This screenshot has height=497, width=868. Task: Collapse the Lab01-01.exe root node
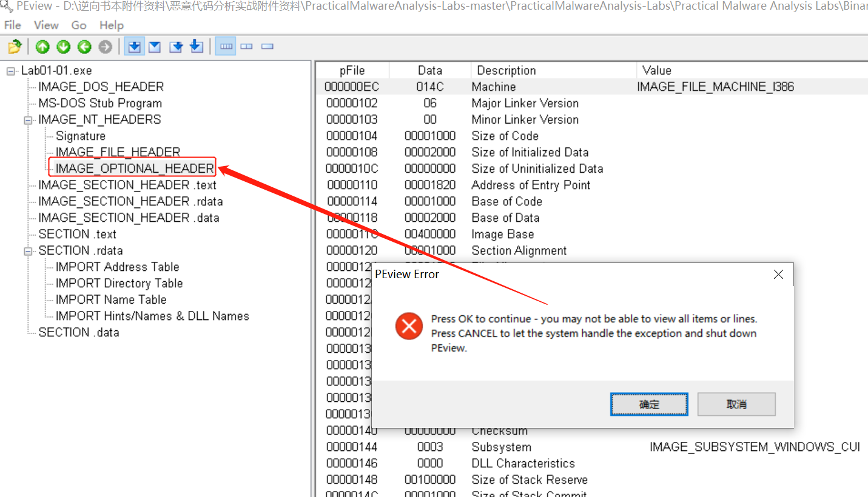(x=11, y=71)
